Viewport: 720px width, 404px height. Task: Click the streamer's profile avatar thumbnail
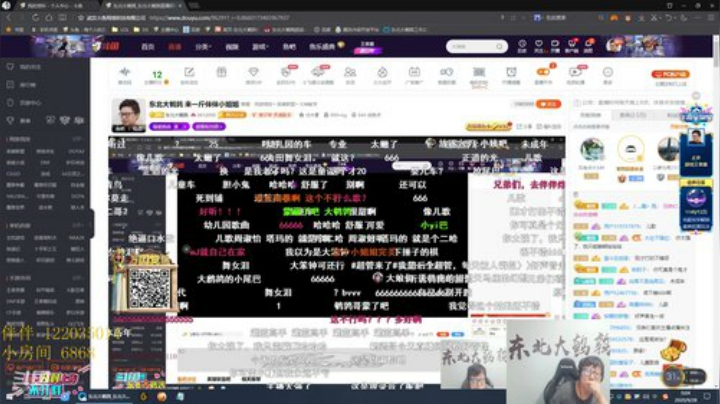pyautogui.click(x=128, y=115)
